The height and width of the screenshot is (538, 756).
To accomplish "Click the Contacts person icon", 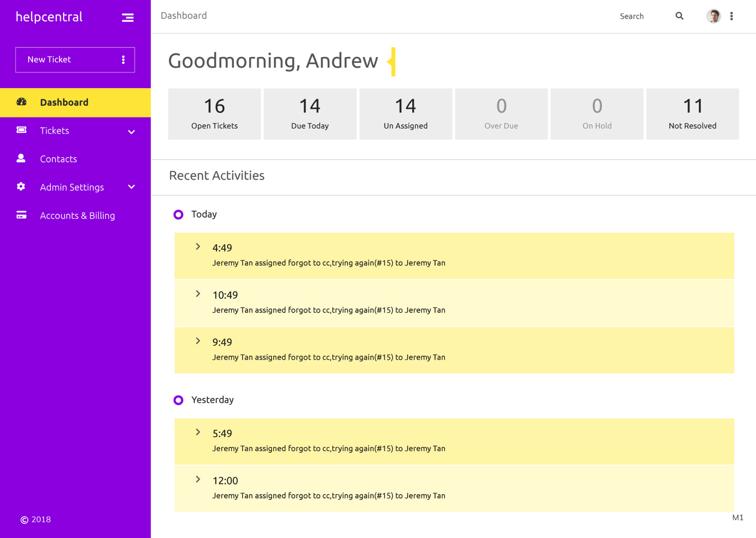I will coord(21,158).
